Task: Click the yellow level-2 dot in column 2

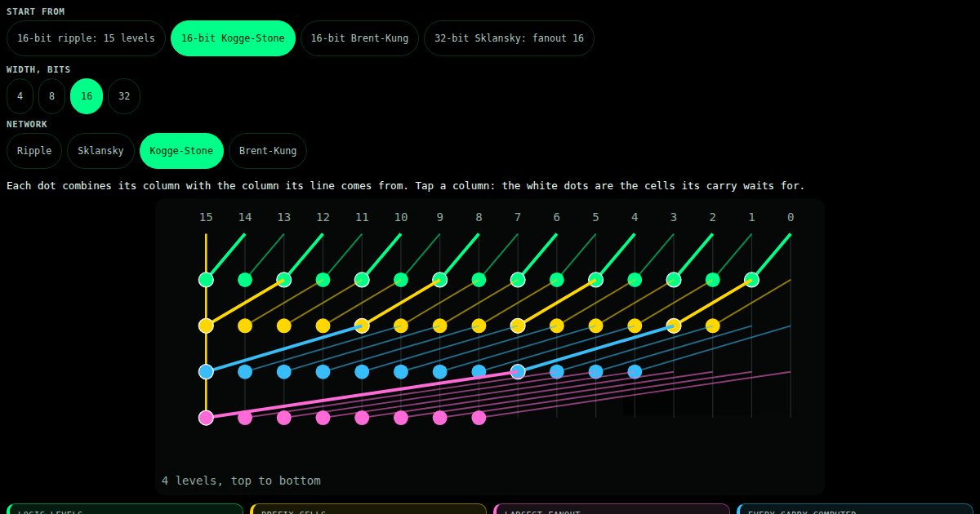Action: click(x=713, y=326)
